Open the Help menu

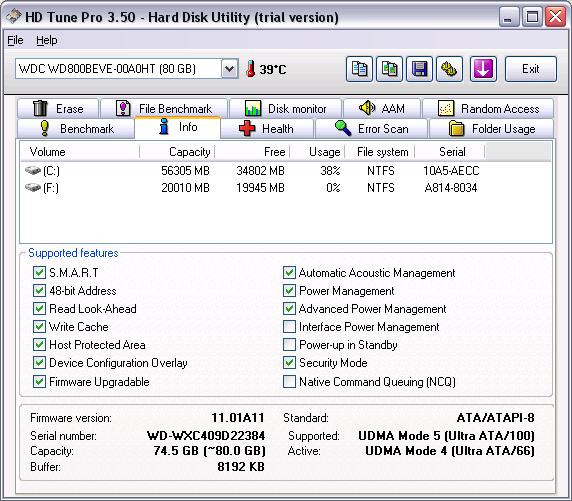click(47, 40)
